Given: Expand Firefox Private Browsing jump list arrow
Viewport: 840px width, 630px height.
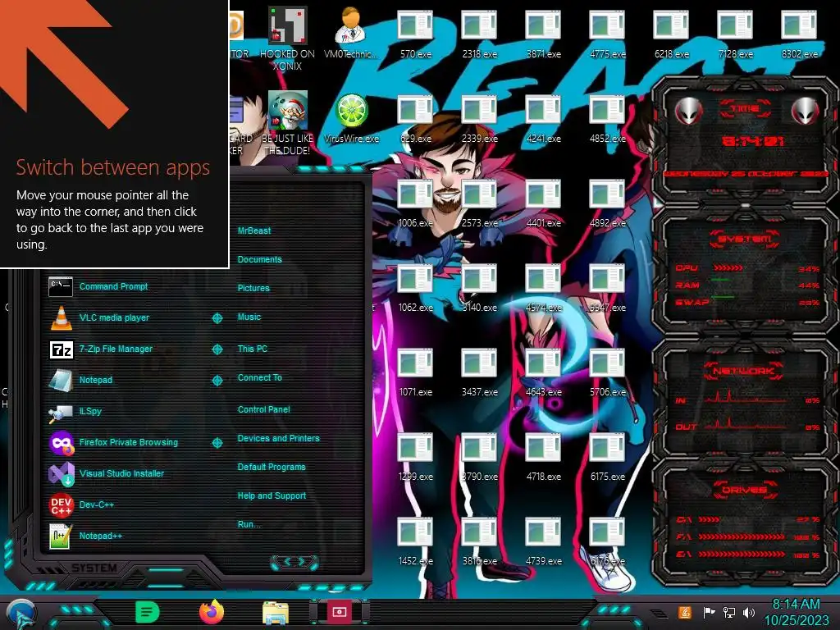Looking at the screenshot, I should pos(217,443).
